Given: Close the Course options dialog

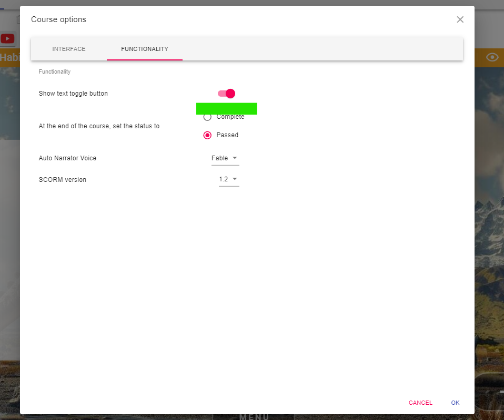Looking at the screenshot, I should pyautogui.click(x=460, y=19).
